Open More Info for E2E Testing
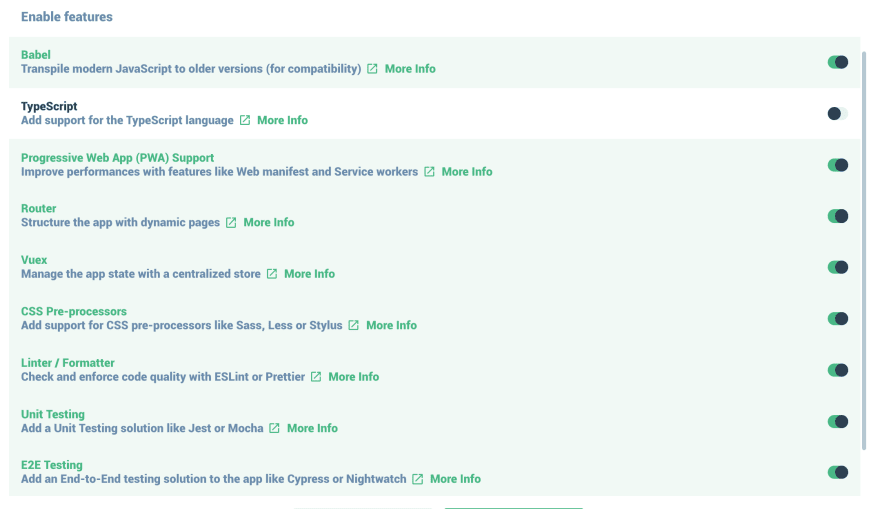 click(455, 479)
